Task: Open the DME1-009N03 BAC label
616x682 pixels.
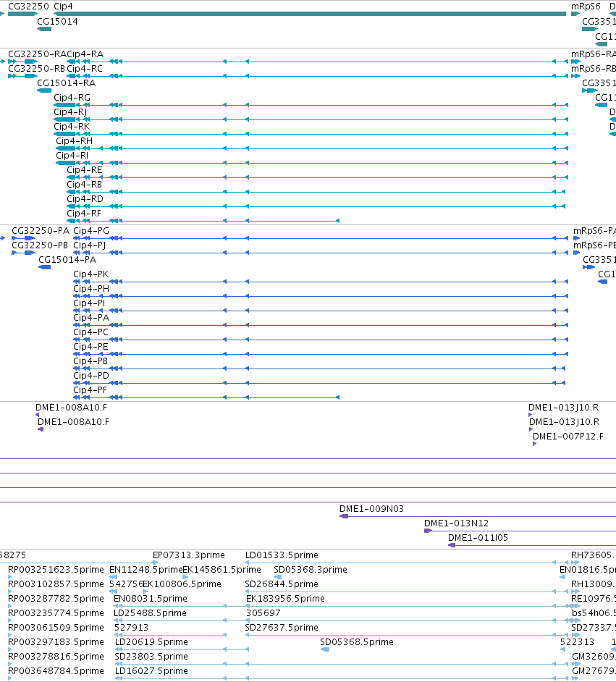Action: tap(371, 508)
